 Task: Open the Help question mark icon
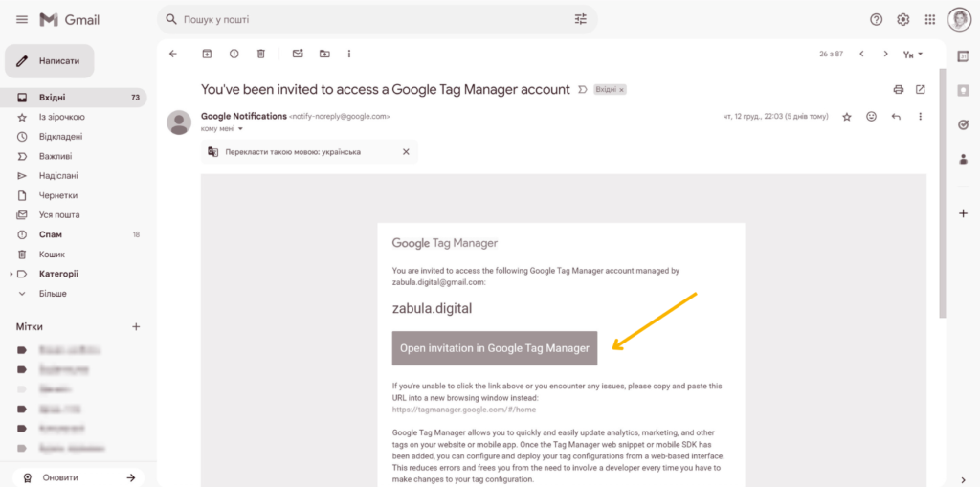coord(877,20)
